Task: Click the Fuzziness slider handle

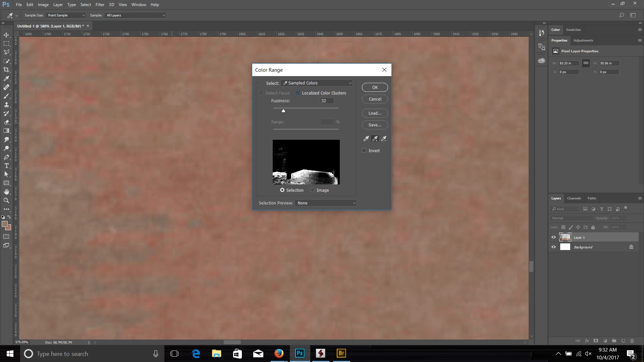Action: point(283,111)
